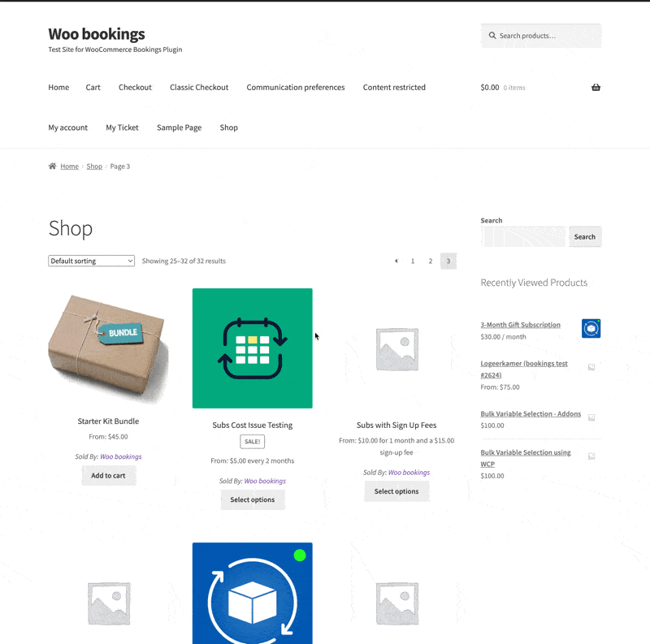Screen dimensions: 650x644
Task: Click current page 3 indicator
Action: pyautogui.click(x=448, y=261)
